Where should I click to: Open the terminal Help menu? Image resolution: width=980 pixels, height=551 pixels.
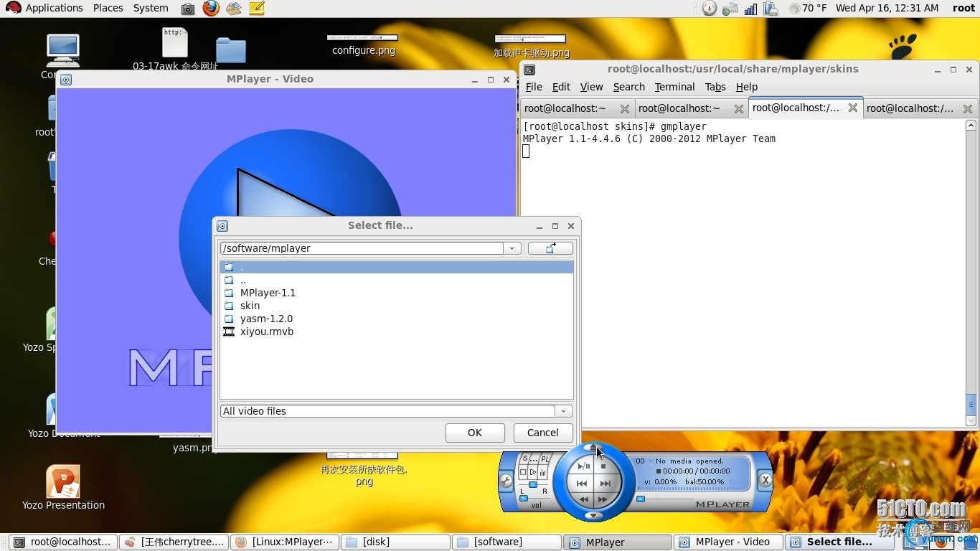point(747,87)
